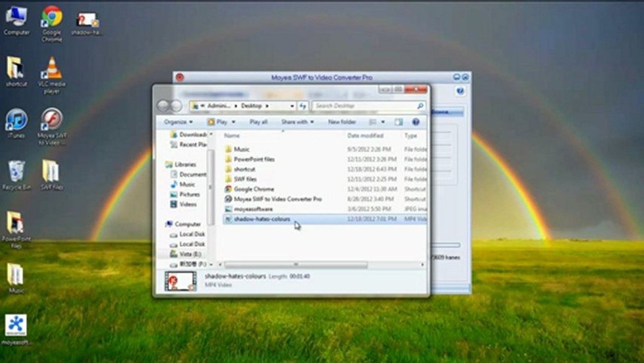Launch the Google Chrome desktop shortcut
644x363 pixels.
[51, 23]
